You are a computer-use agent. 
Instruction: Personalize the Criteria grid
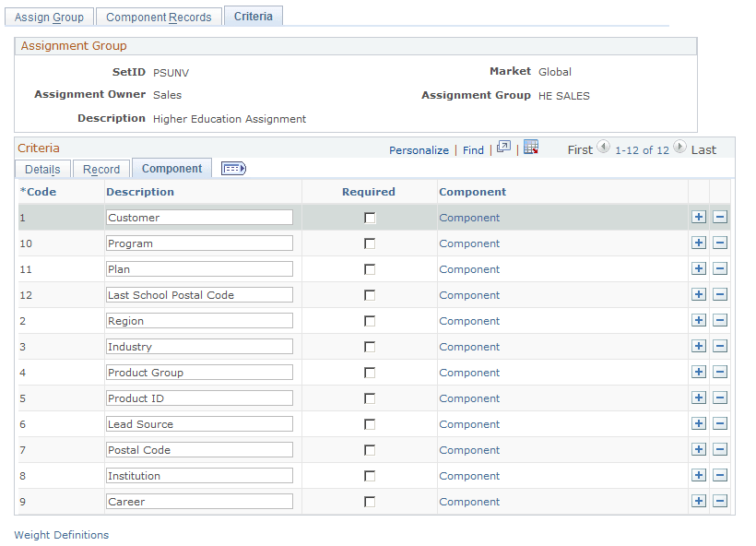pyautogui.click(x=419, y=148)
